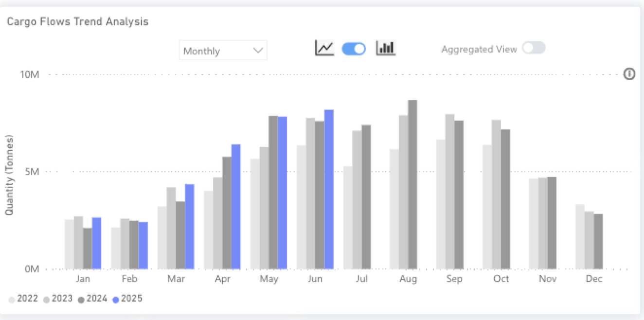Select the June 2025 blue bar
644x320 pixels.
click(329, 189)
